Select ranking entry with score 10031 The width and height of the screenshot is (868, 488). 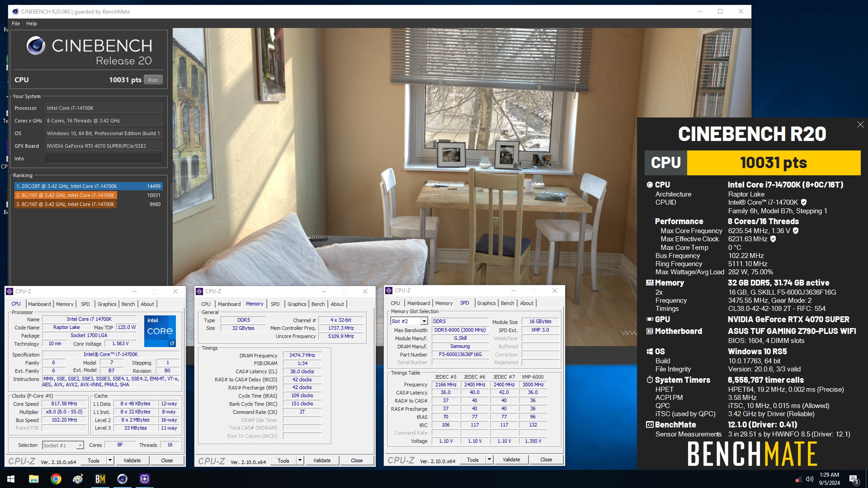[x=88, y=195]
